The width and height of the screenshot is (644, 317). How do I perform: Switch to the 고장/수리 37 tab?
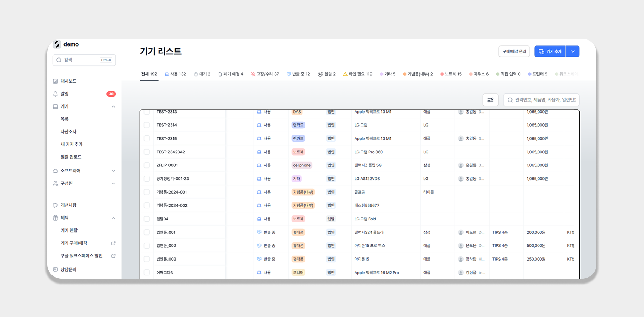click(265, 74)
